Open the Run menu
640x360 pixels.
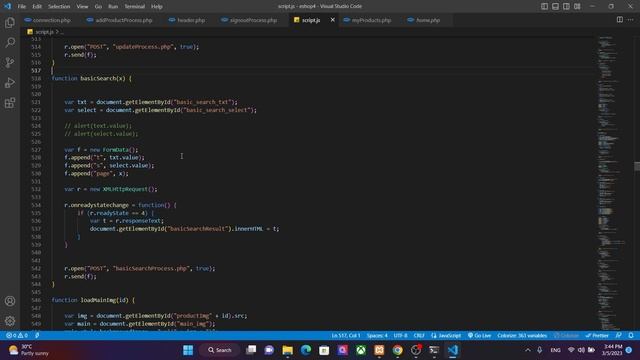coord(113,6)
